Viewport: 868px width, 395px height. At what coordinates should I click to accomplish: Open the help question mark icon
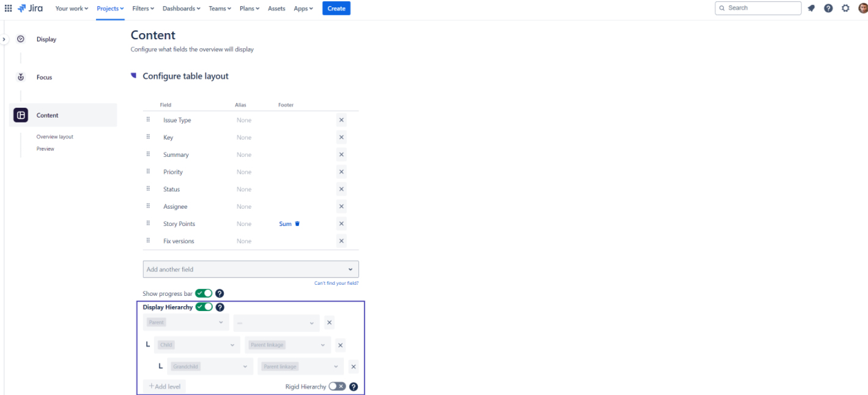tap(828, 8)
